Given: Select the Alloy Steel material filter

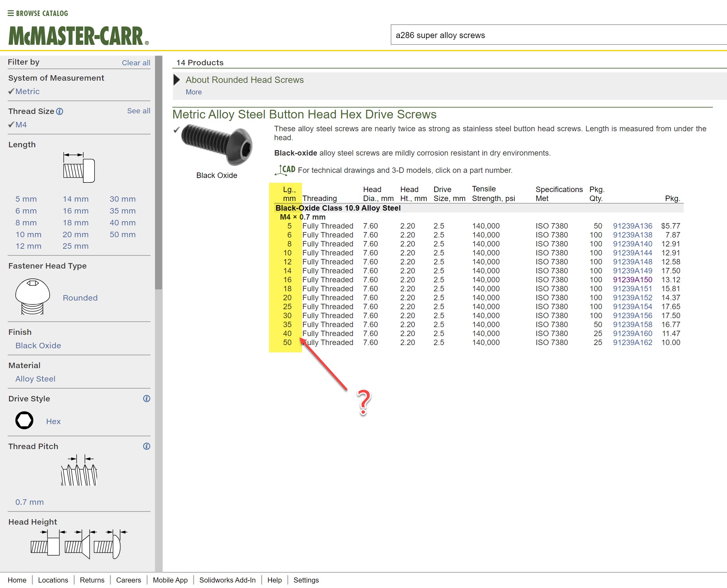Looking at the screenshot, I should (35, 379).
